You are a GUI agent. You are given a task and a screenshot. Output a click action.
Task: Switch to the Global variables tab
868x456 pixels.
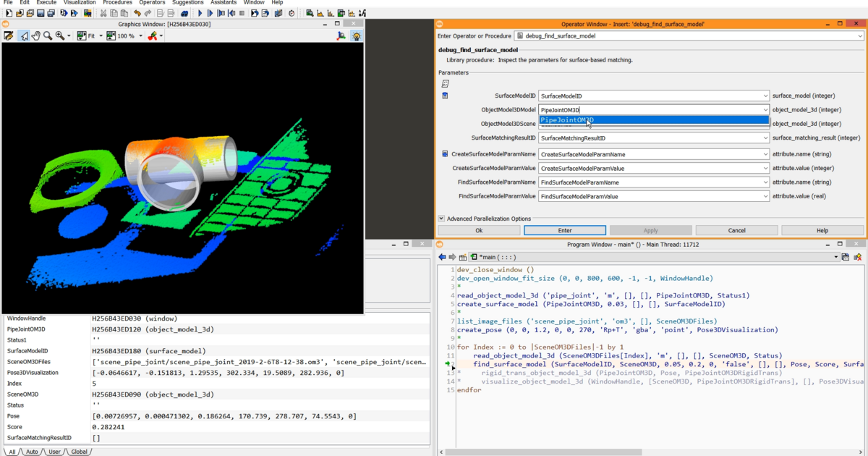click(x=79, y=452)
